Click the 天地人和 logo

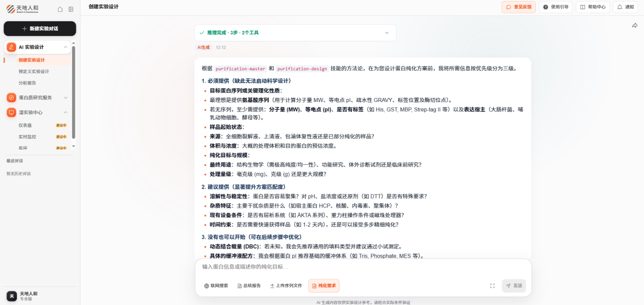(x=22, y=9)
